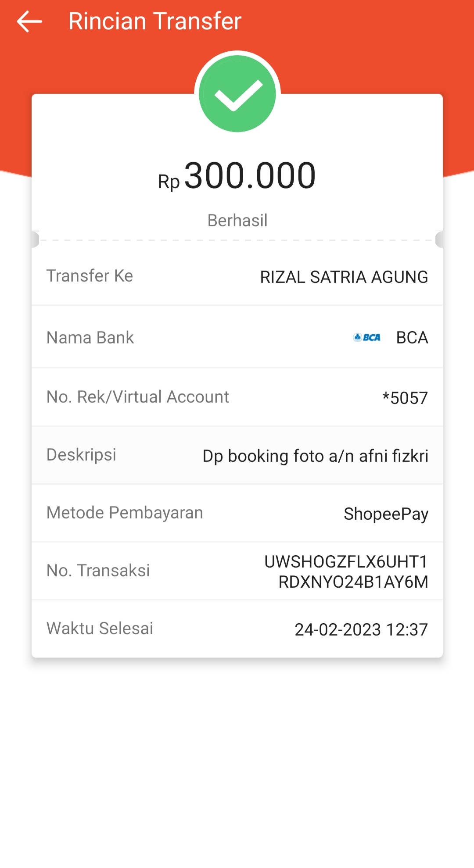474x868 pixels.
Task: Tap the Waktu Selesai label
Action: point(100,629)
